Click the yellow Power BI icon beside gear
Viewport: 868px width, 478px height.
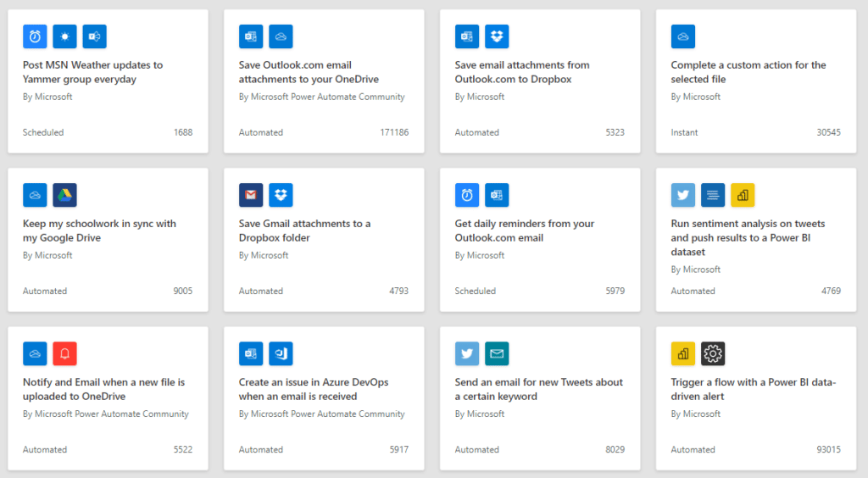click(x=683, y=353)
